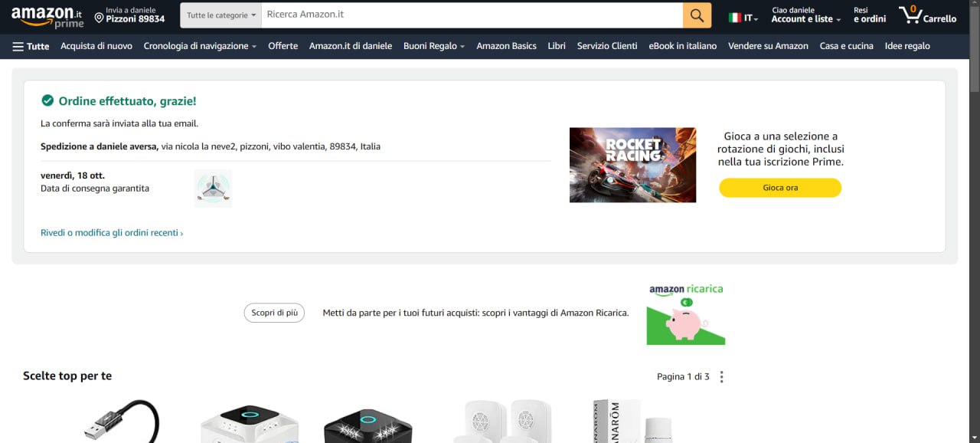Open the ordered product thumbnail image
Screen dimensions: 980x443
(x=213, y=189)
